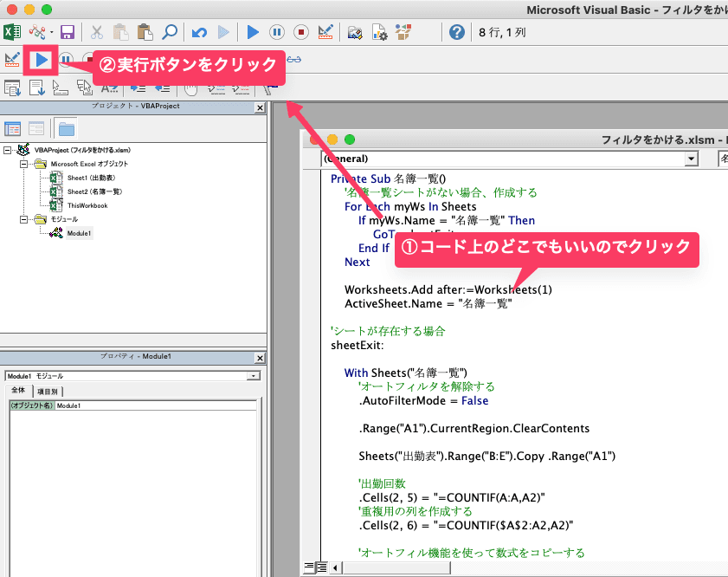The height and width of the screenshot is (577, 728).
Task: Select Sheet2 (名簿一覧) in the project tree
Action: pos(94,191)
